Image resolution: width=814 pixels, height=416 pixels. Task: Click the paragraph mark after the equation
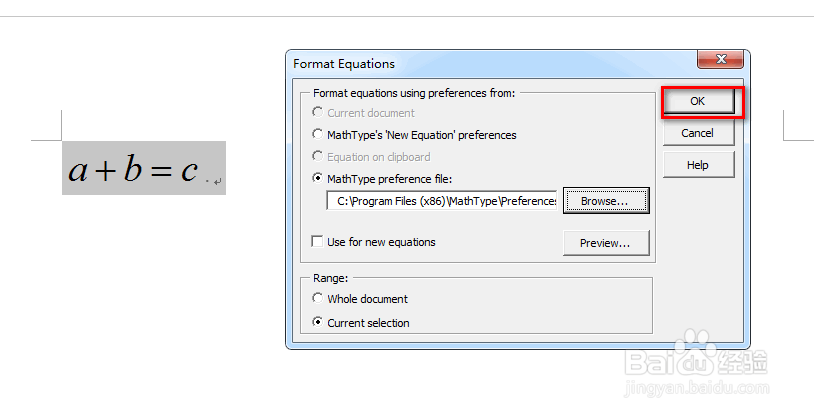tap(218, 182)
